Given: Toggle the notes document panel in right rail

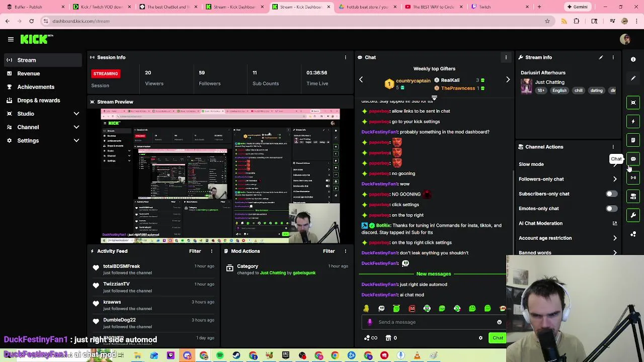Looking at the screenshot, I should point(633,140).
